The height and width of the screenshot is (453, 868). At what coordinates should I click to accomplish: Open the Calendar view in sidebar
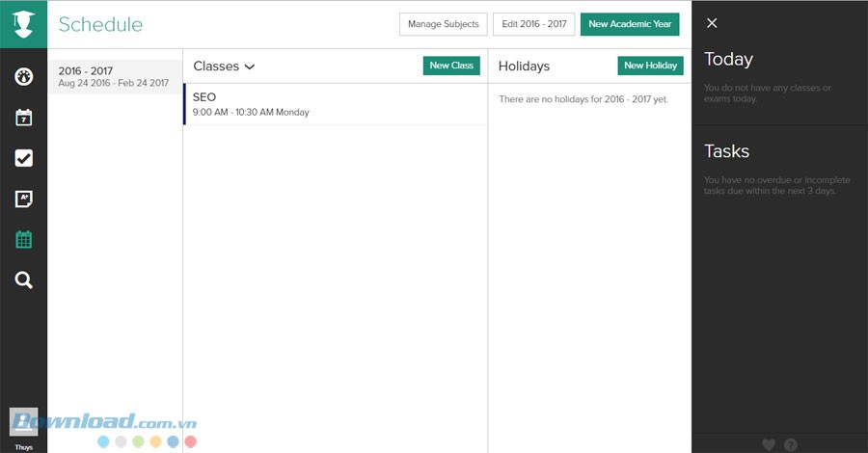(x=24, y=118)
